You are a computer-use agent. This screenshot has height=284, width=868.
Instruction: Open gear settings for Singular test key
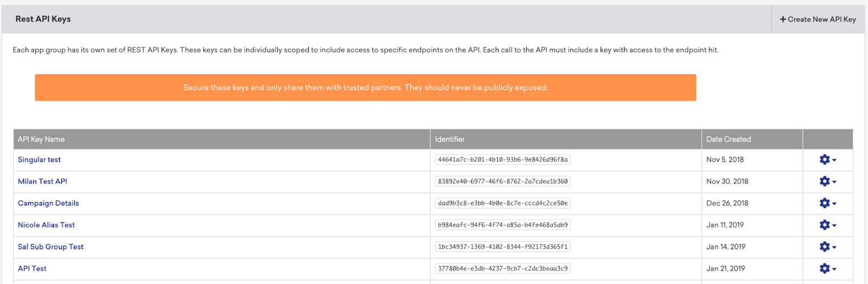point(827,160)
